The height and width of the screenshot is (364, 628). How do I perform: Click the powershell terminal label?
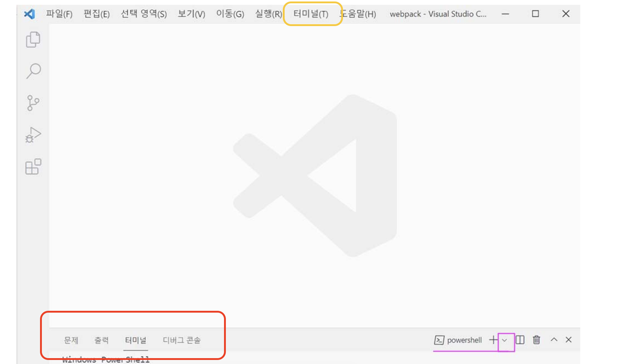[x=458, y=340]
